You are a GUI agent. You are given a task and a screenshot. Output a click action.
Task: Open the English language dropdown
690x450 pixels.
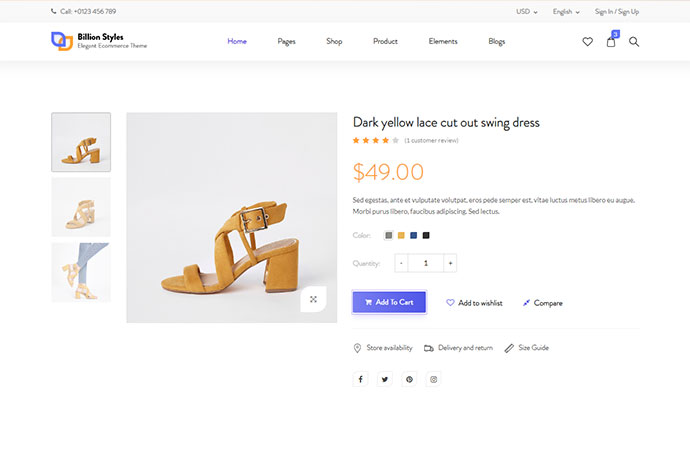tap(566, 12)
